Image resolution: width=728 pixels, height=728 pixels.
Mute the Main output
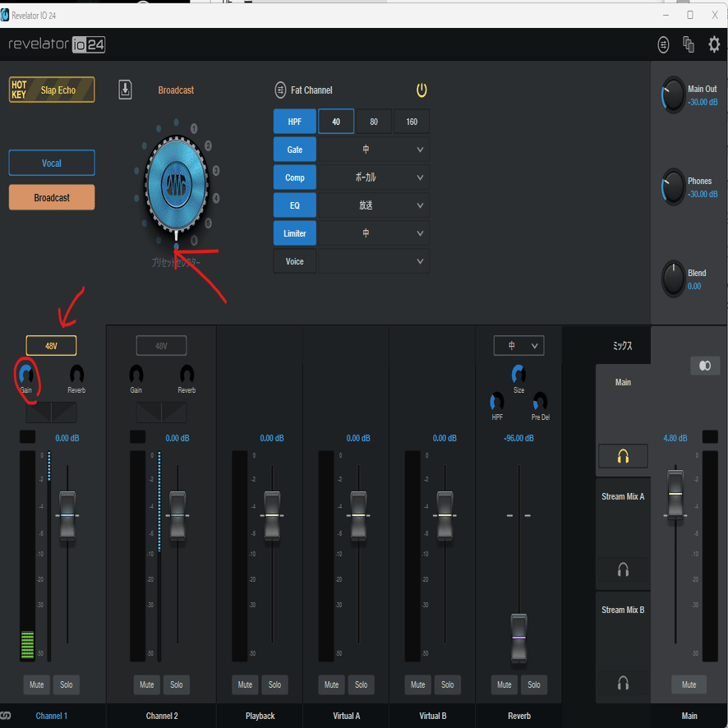tap(689, 684)
